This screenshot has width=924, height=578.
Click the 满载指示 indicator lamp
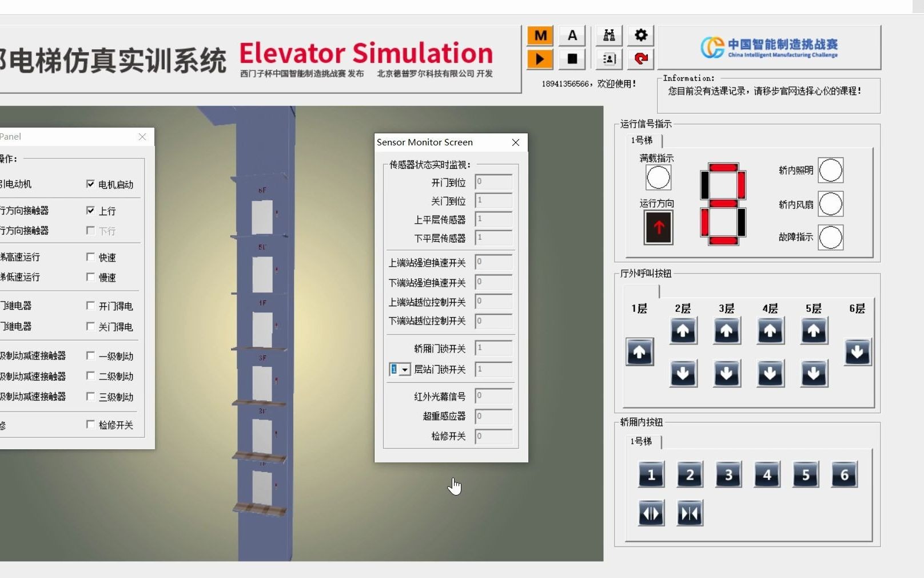[x=658, y=177]
